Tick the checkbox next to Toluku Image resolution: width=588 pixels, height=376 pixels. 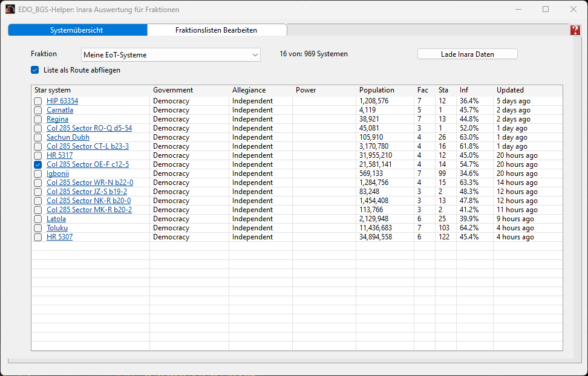(38, 228)
